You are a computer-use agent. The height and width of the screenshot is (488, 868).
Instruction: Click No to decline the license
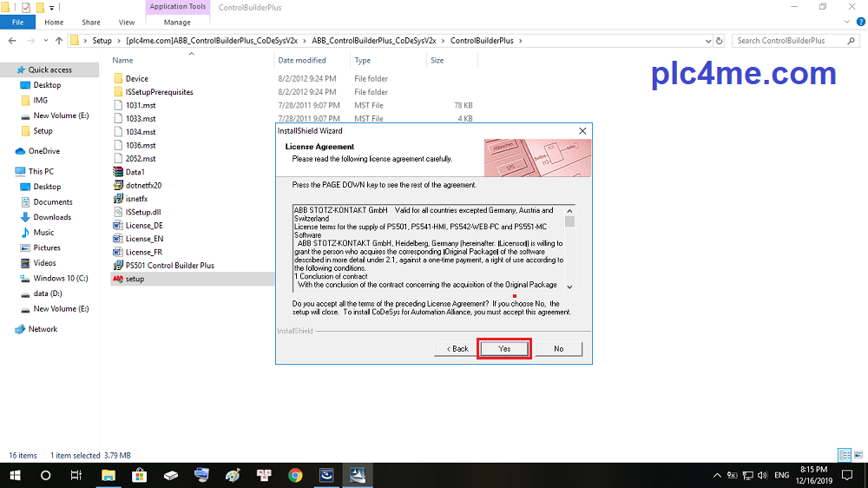(558, 348)
